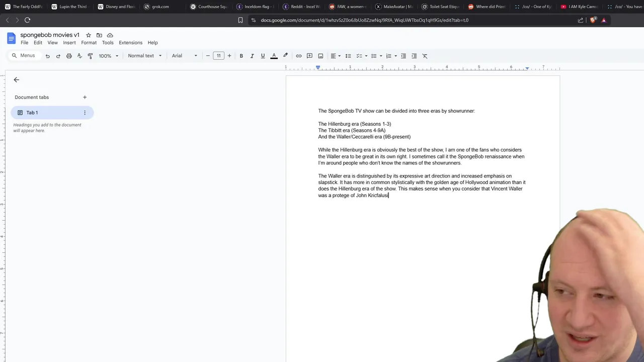Screen dimensions: 644x362
Task: Apply numbered list icon
Action: click(x=388, y=56)
